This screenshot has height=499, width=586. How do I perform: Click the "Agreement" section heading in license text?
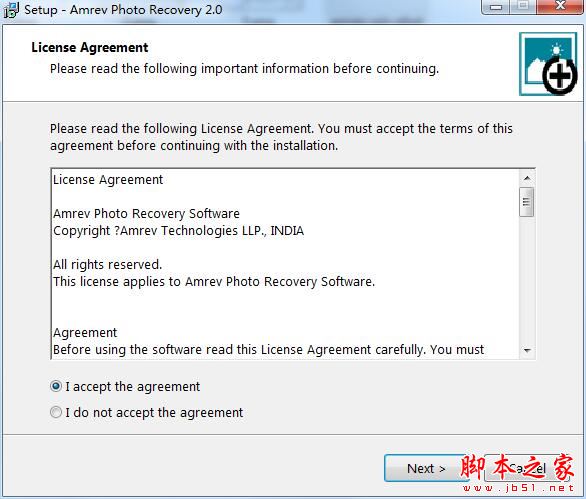pyautogui.click(x=85, y=333)
